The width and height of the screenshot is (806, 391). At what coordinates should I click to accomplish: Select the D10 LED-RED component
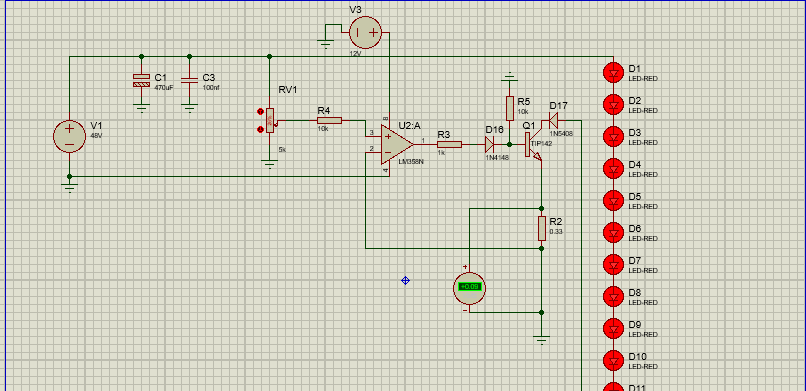pyautogui.click(x=613, y=360)
